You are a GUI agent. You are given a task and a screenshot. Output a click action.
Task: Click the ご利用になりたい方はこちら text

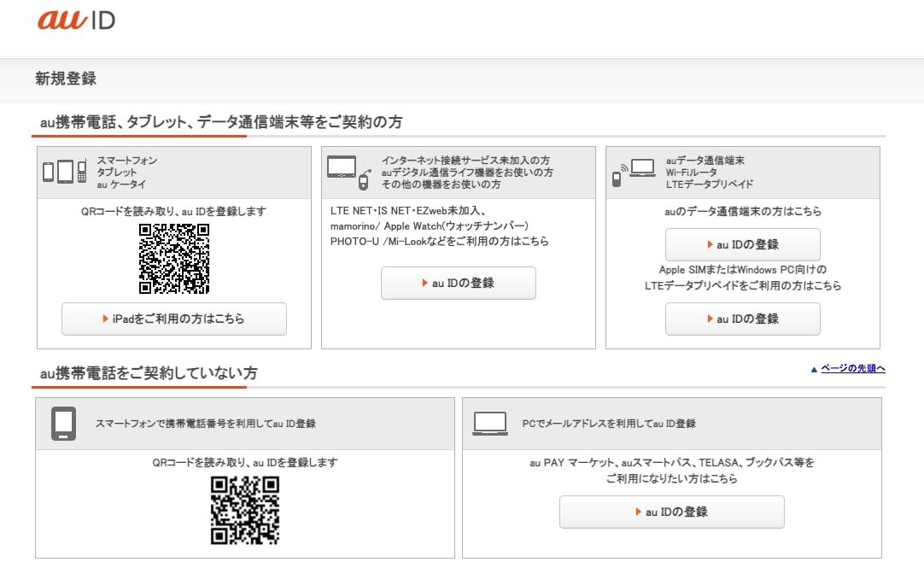(672, 478)
